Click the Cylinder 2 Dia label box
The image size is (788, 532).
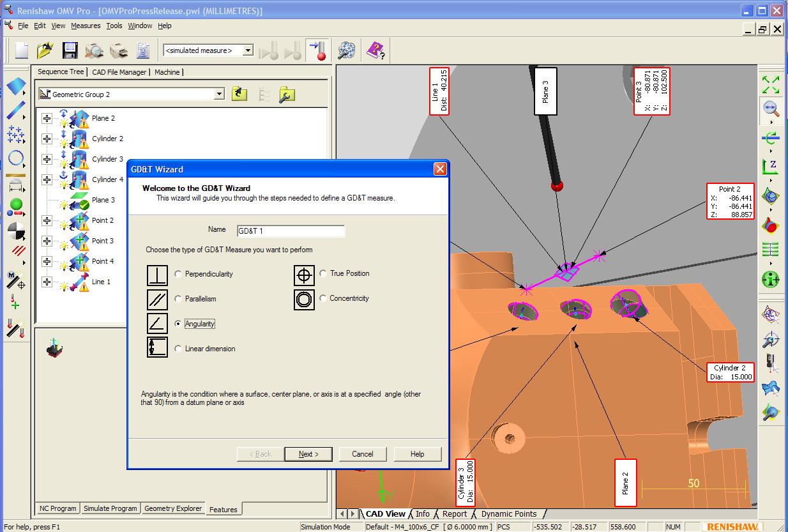coord(731,372)
